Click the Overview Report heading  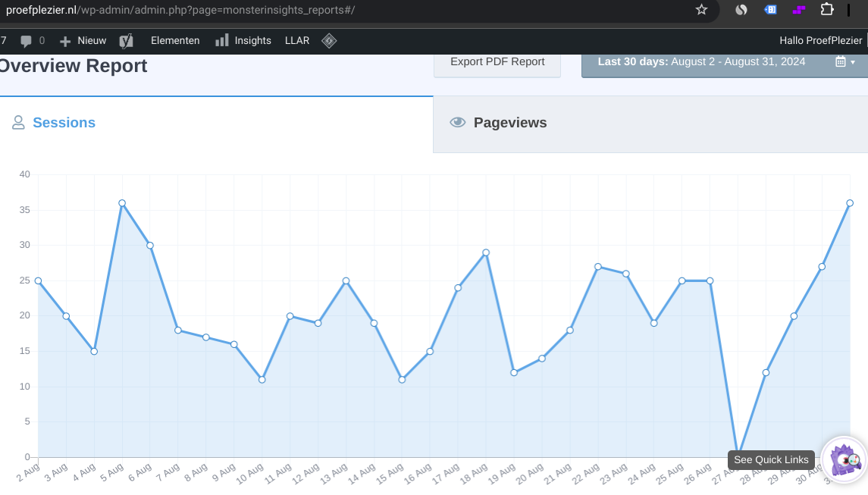[x=73, y=66]
